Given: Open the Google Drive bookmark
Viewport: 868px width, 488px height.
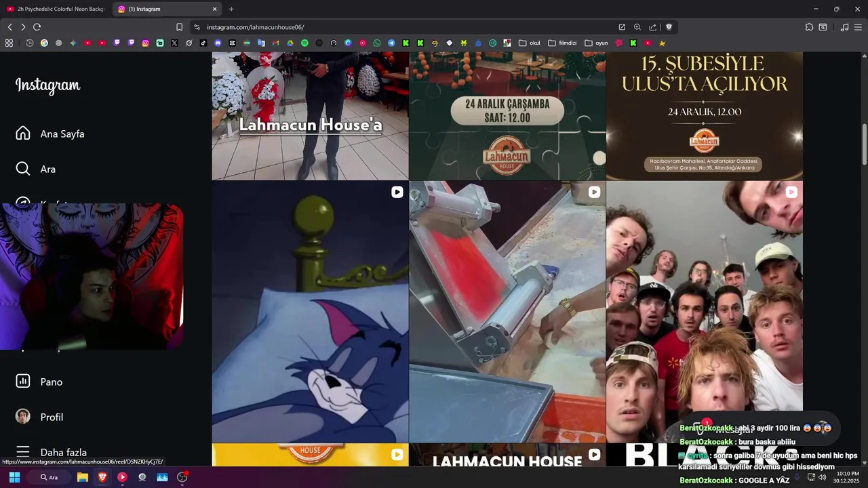Looking at the screenshot, I should [x=290, y=43].
